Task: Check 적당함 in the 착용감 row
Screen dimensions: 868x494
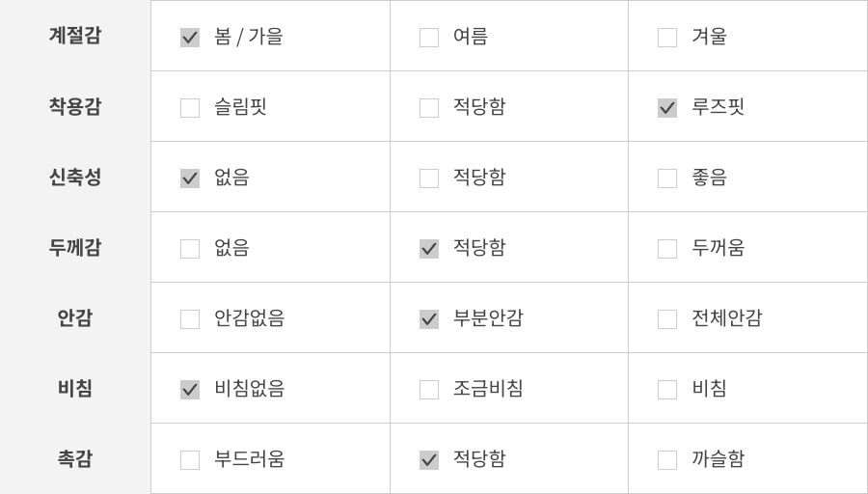Action: [429, 108]
